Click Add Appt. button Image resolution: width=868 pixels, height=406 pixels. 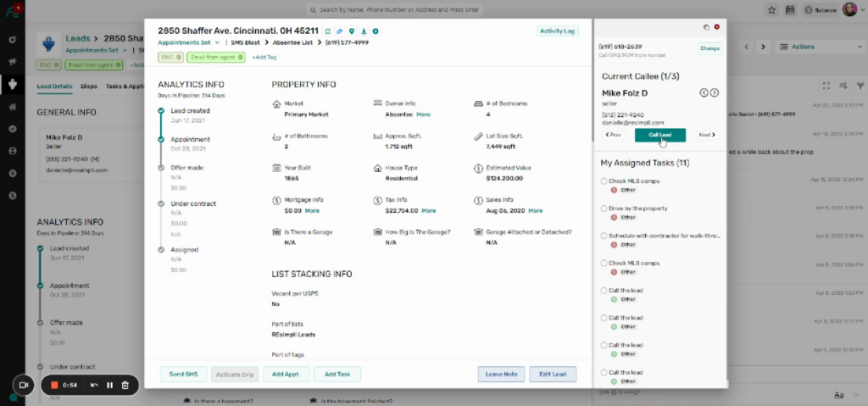click(287, 375)
